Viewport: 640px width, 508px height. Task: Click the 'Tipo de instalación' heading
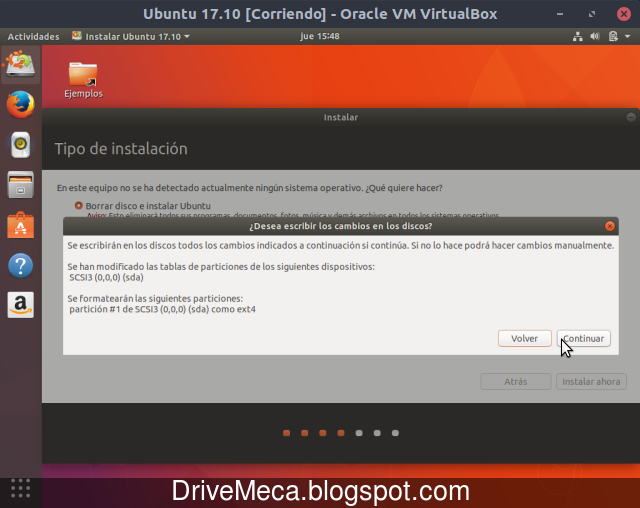click(x=121, y=149)
